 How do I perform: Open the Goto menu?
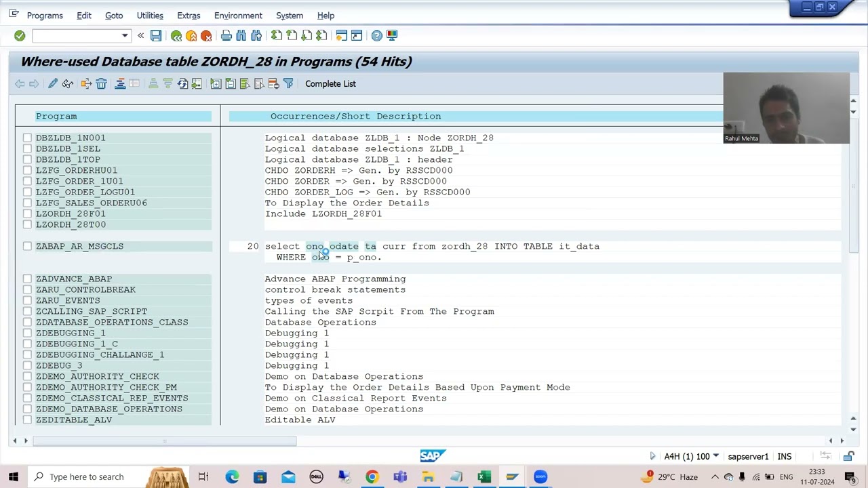click(114, 15)
